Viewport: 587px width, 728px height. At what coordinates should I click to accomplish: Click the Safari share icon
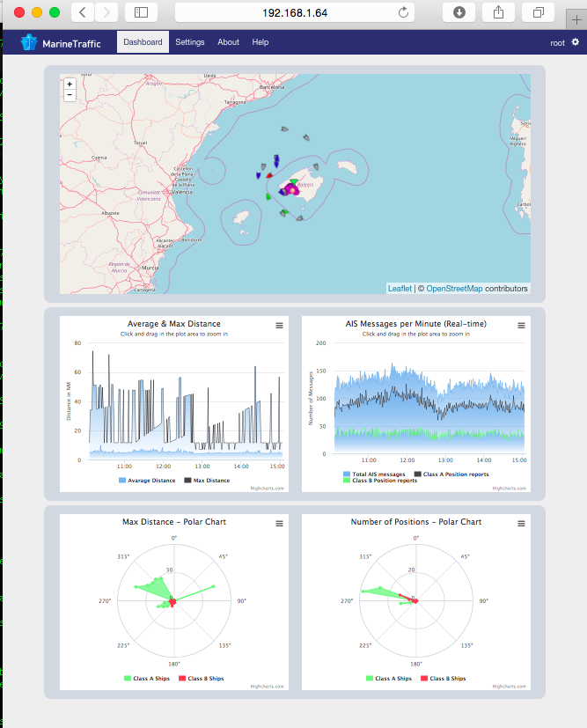pos(498,12)
